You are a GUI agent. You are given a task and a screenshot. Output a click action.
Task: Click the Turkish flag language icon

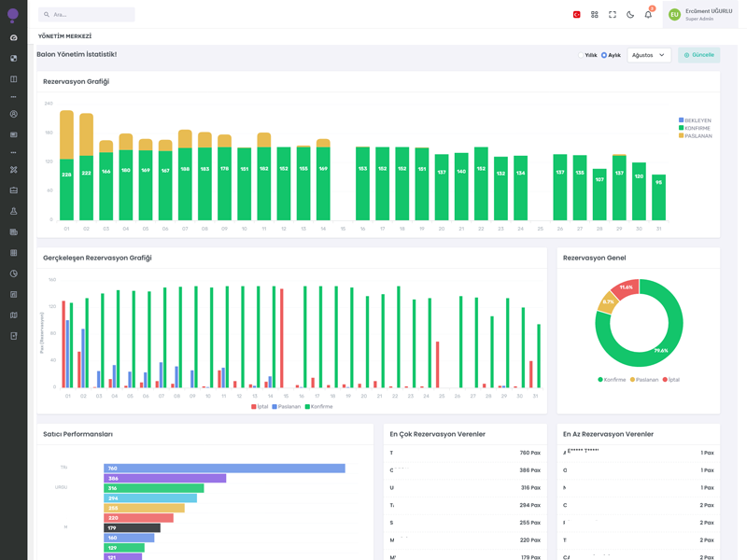tap(576, 15)
